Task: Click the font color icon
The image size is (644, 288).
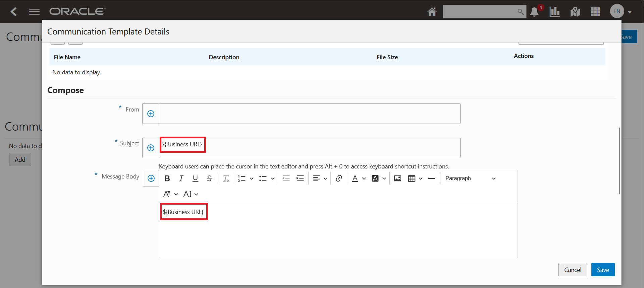Action: [x=355, y=178]
